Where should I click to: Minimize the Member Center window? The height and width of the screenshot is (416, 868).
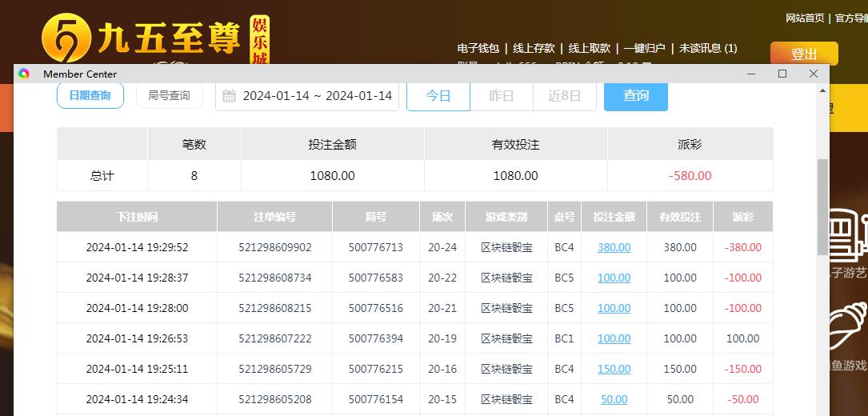(x=751, y=74)
